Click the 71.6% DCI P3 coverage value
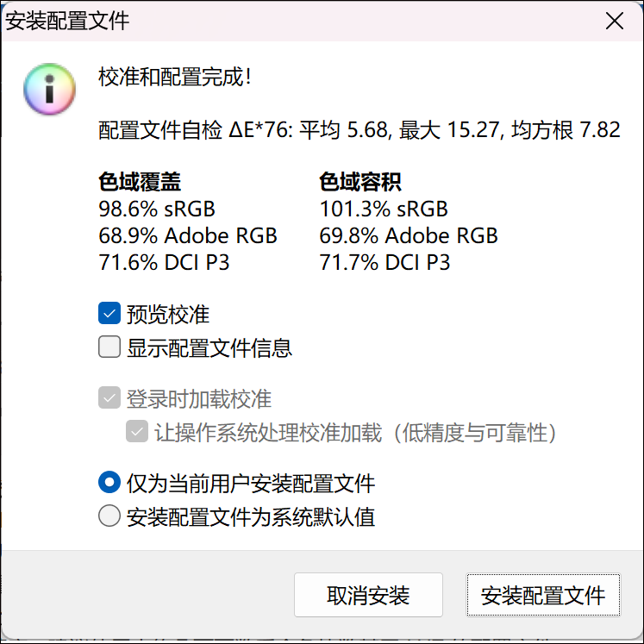This screenshot has height=644, width=644. (x=165, y=262)
